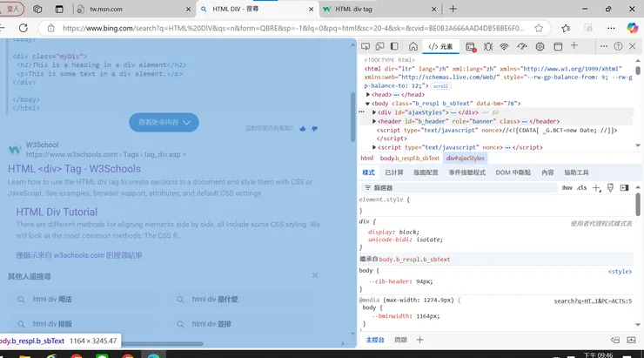This screenshot has width=644, height=358.
Task: Select the Elements (元素) tab
Action: click(440, 47)
